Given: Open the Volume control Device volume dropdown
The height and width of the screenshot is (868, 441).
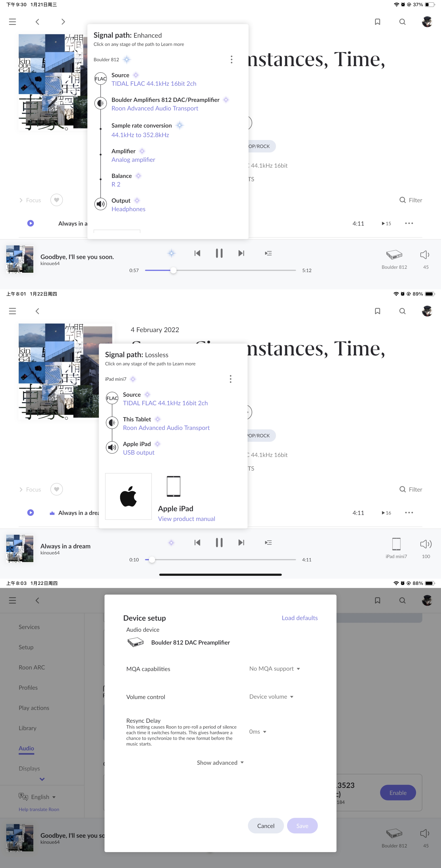Looking at the screenshot, I should click(x=271, y=696).
